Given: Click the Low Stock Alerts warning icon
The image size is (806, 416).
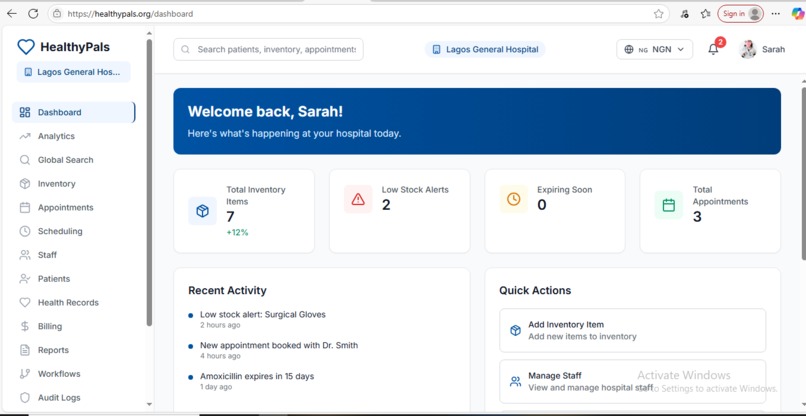Looking at the screenshot, I should (358, 199).
